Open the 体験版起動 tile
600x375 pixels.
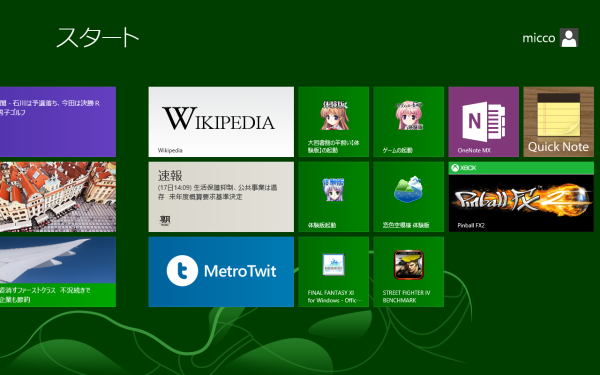334,197
